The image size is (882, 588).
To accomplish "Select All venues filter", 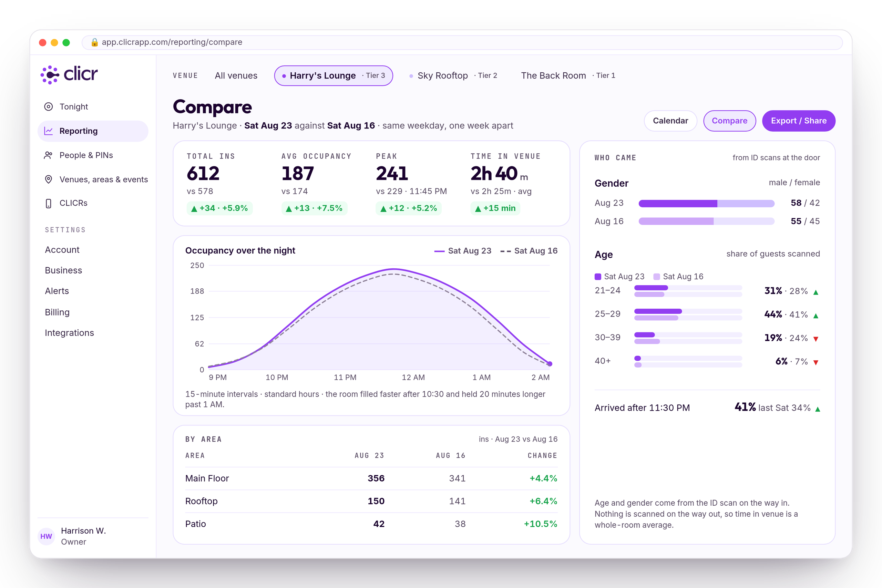I will coord(236,76).
